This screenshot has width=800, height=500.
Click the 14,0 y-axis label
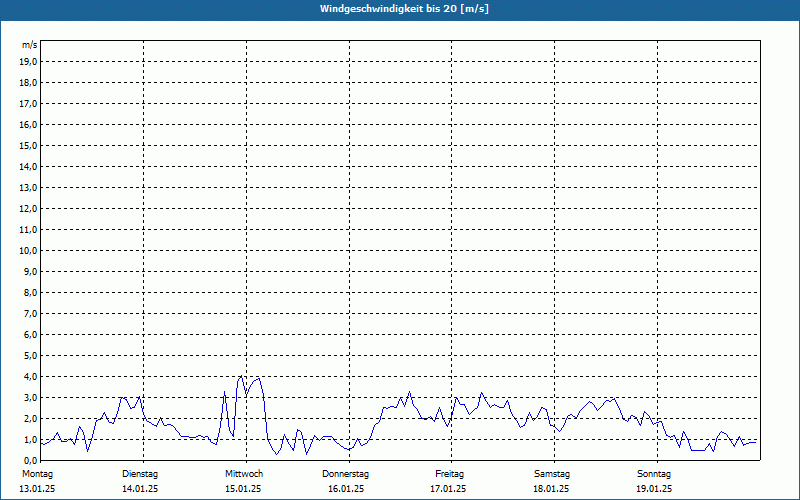coord(28,166)
